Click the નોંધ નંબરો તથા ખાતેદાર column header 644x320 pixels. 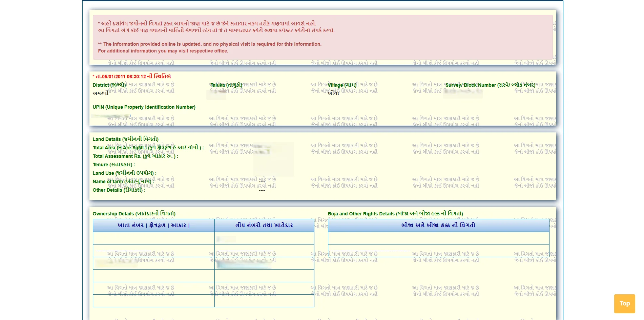[264, 225]
